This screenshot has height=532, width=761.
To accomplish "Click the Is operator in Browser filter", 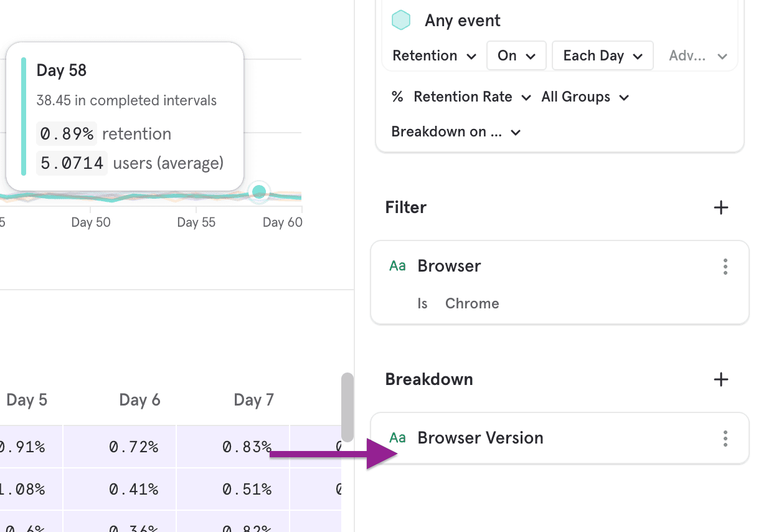I will tap(422, 303).
